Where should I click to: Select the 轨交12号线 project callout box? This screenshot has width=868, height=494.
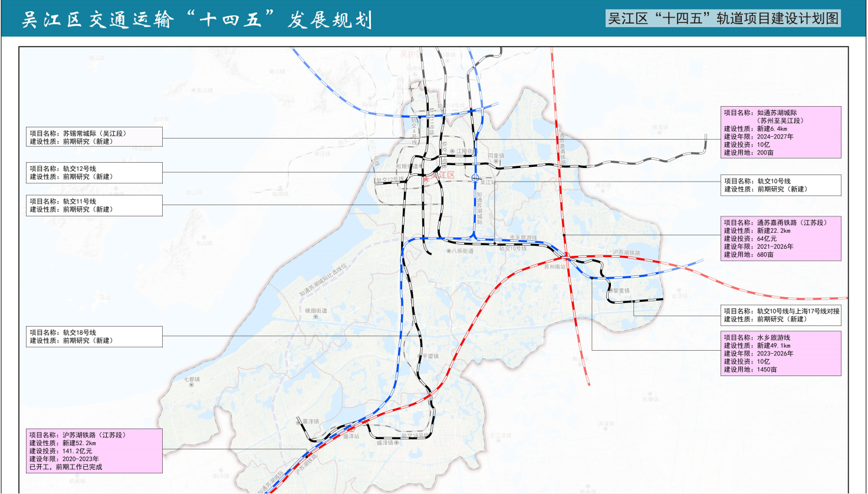(x=94, y=173)
